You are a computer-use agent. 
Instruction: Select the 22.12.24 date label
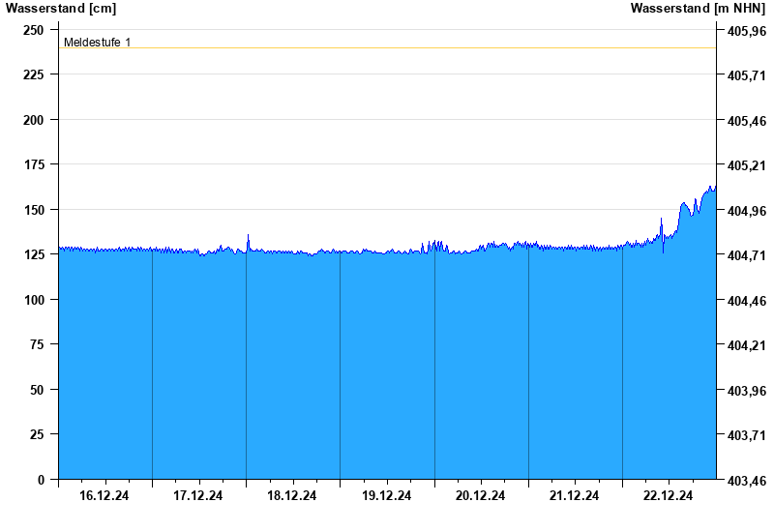click(x=669, y=496)
